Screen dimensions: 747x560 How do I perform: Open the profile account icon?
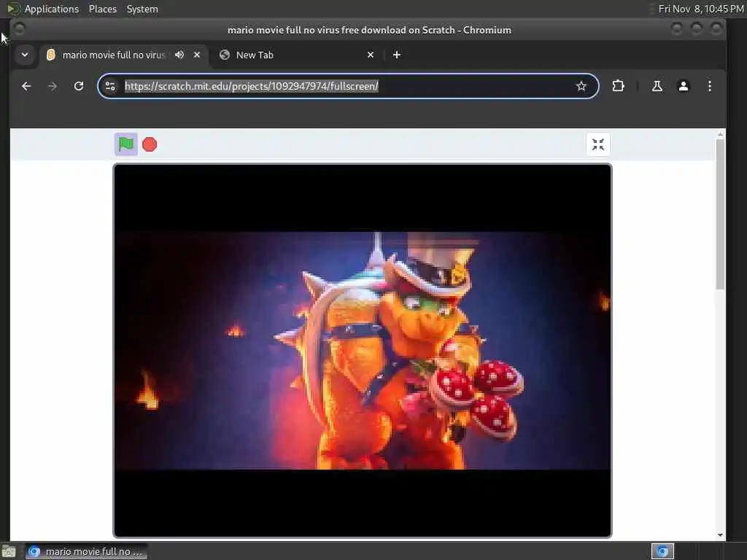pyautogui.click(x=683, y=86)
